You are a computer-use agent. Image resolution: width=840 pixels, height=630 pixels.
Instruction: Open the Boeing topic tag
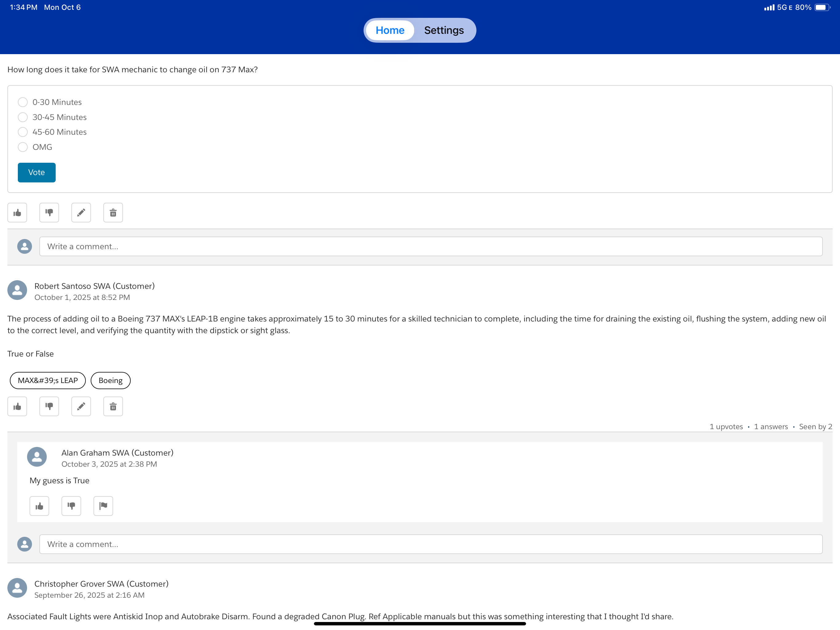pos(110,380)
